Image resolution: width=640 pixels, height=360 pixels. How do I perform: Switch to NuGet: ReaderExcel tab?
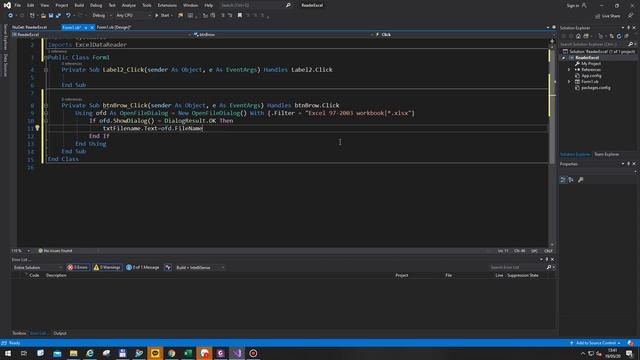[x=29, y=27]
